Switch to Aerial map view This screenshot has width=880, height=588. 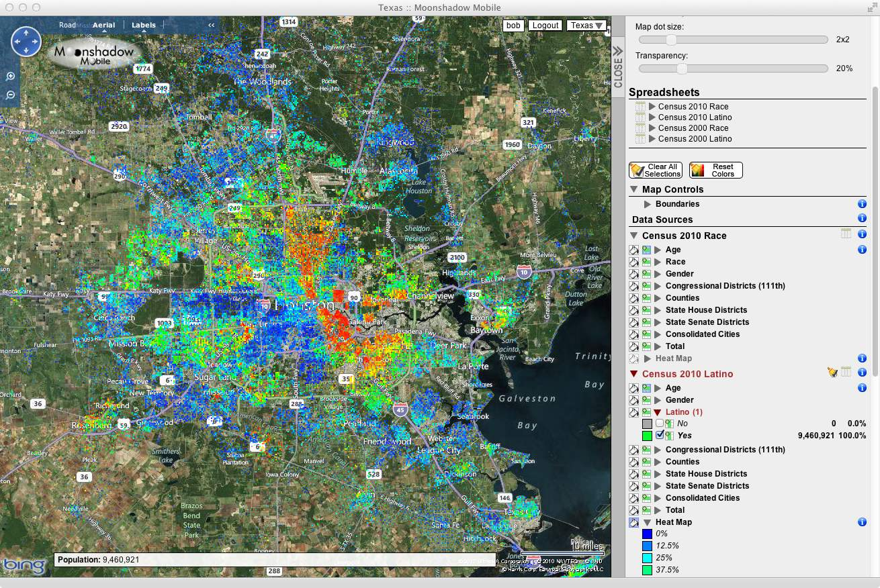click(x=104, y=26)
